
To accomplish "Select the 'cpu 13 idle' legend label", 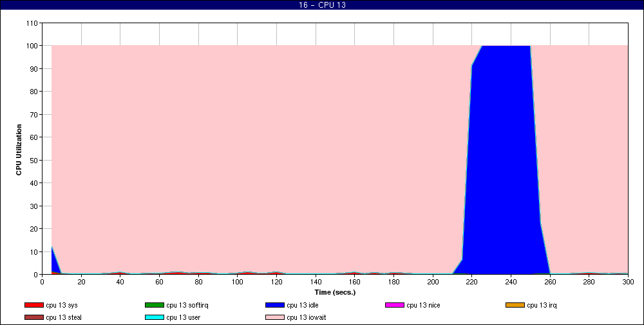I will 303,305.
